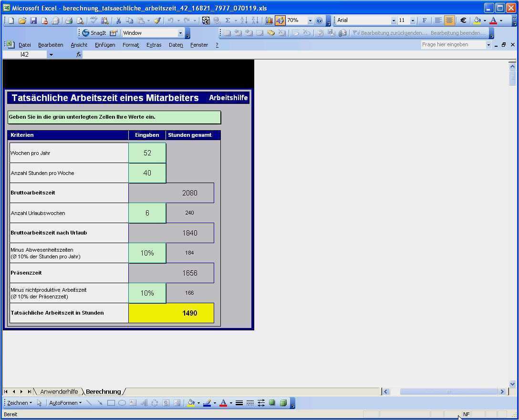Click the formula bar fx insert function button
The width and height of the screenshot is (519, 420).
tap(78, 54)
